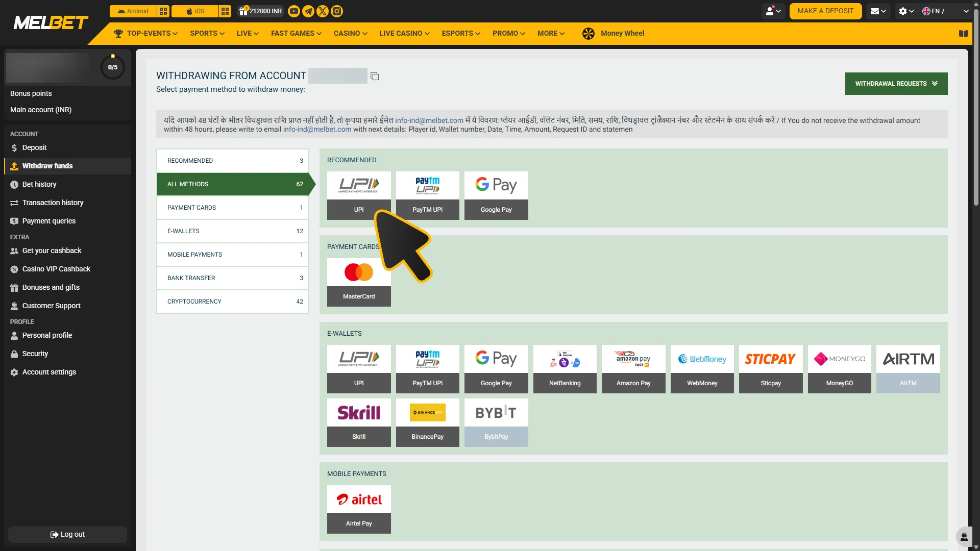Open Transaction history in the sidebar
980x551 pixels.
pyautogui.click(x=67, y=203)
